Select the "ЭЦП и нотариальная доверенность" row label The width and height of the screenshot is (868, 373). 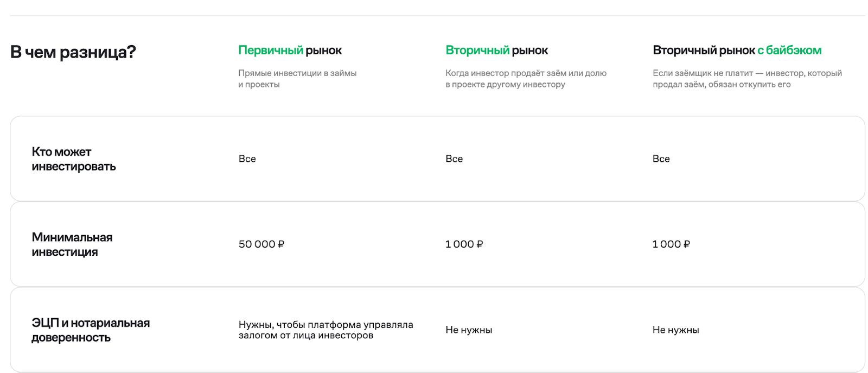(91, 330)
